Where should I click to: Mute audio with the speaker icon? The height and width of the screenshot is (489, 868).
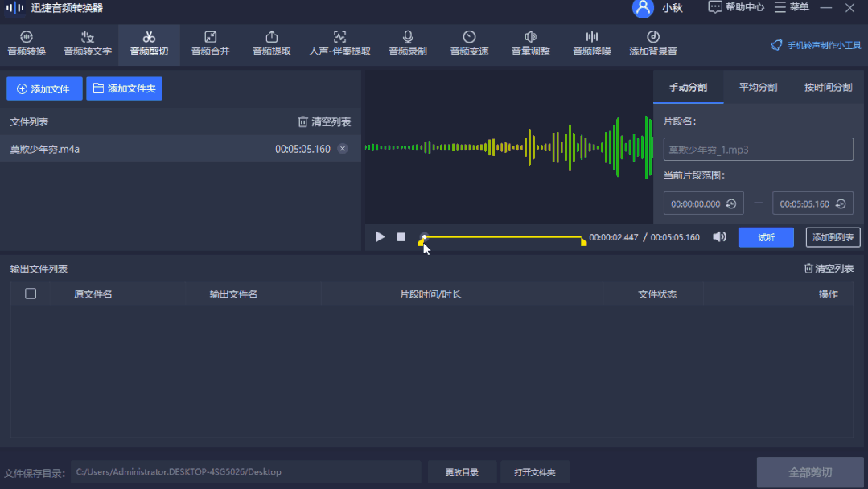(x=718, y=237)
